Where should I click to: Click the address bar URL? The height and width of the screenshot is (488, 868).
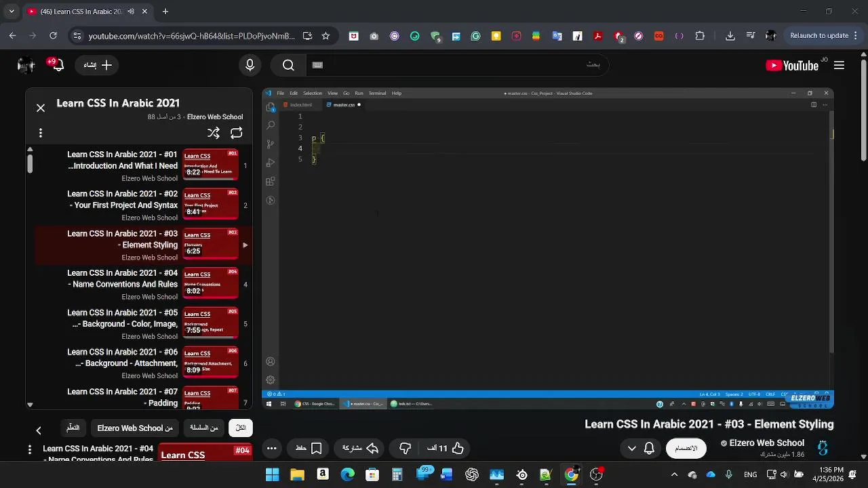pyautogui.click(x=191, y=36)
